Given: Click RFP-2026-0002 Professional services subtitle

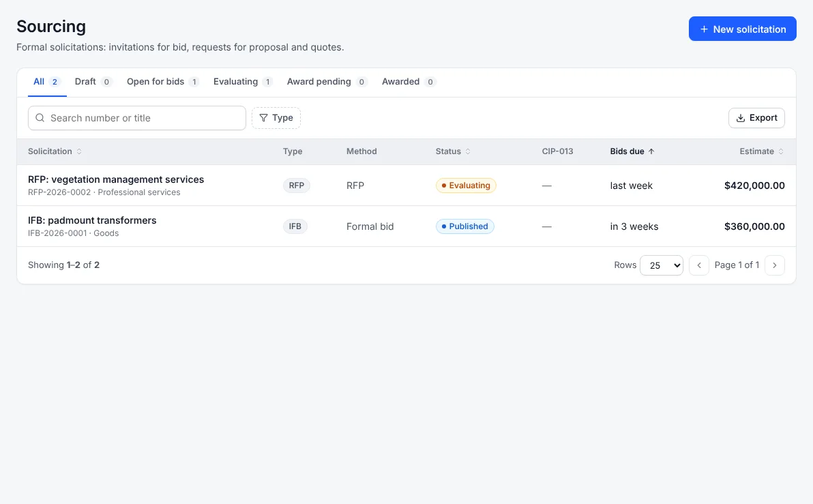Looking at the screenshot, I should 104,192.
